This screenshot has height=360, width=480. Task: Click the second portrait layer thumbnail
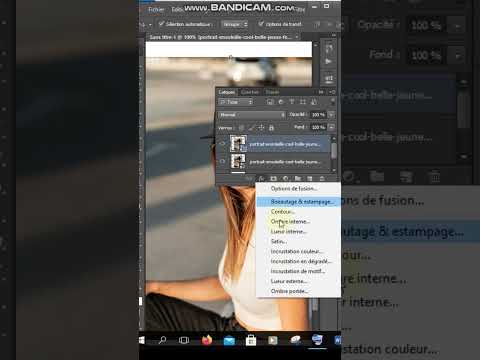[238, 161]
